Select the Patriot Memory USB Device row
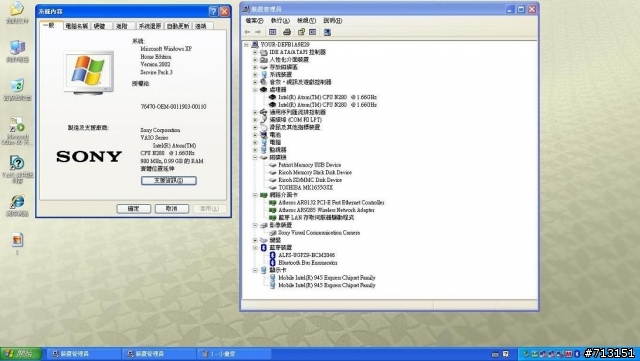The height and width of the screenshot is (361, 640). coord(309,165)
